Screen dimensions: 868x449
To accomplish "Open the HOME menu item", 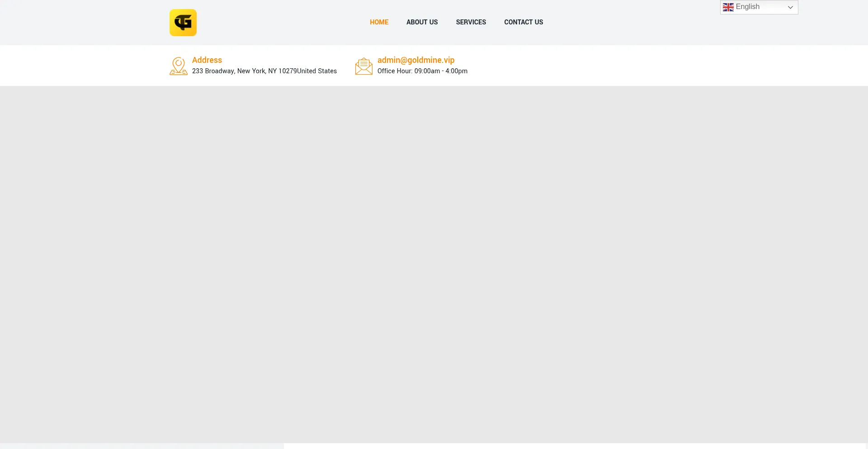I will [x=379, y=22].
